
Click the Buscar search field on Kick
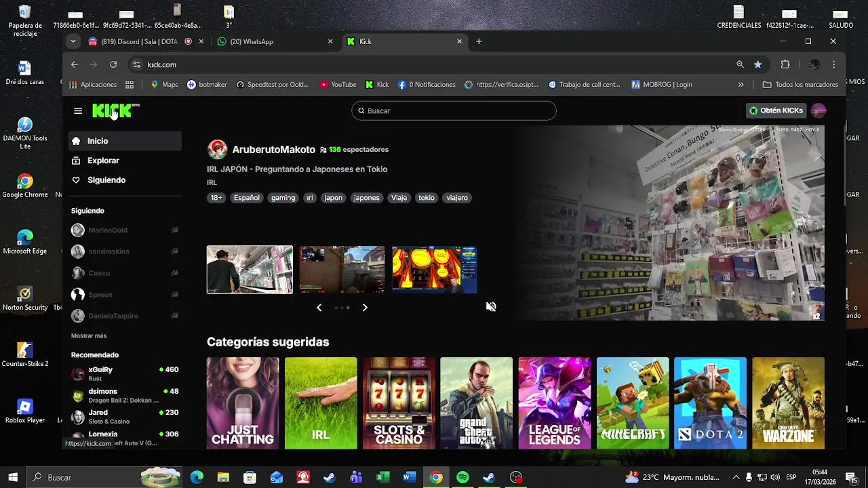454,110
